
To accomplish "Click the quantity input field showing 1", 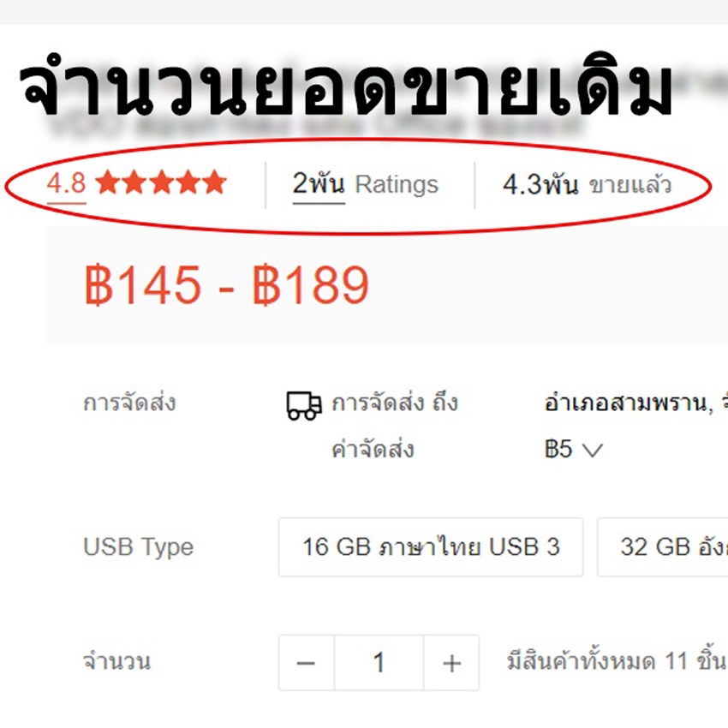I will click(379, 663).
